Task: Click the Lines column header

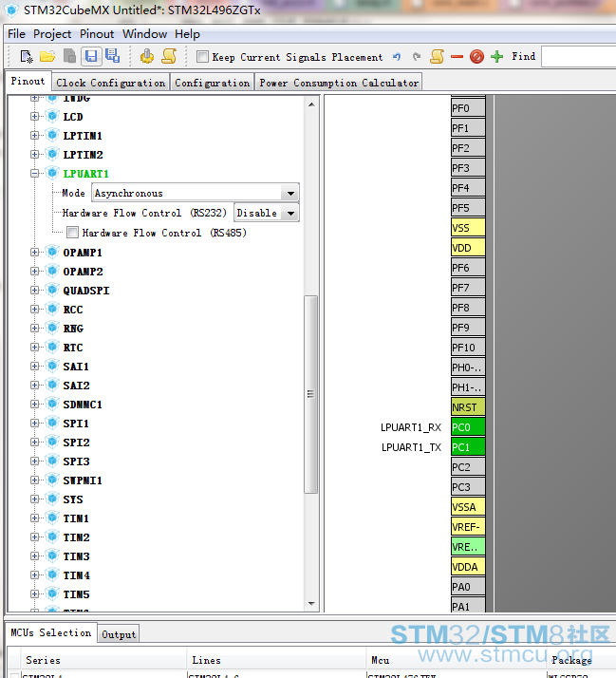Action: (276, 660)
